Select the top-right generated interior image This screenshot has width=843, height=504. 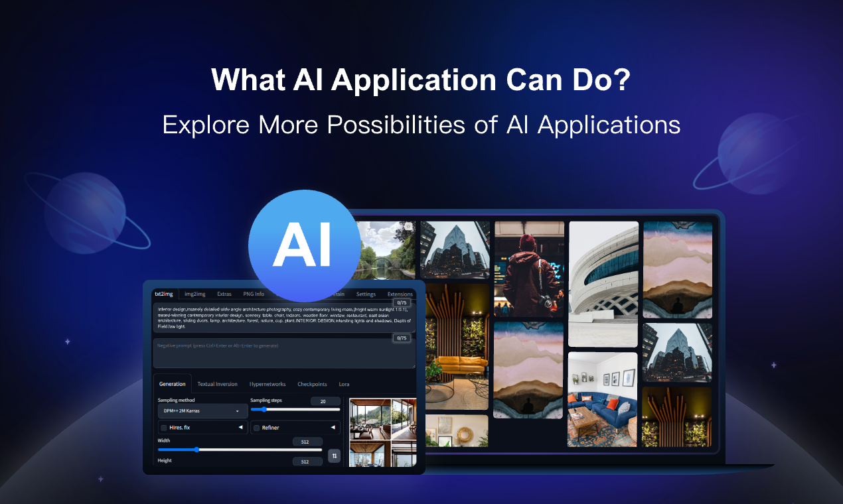coord(404,418)
